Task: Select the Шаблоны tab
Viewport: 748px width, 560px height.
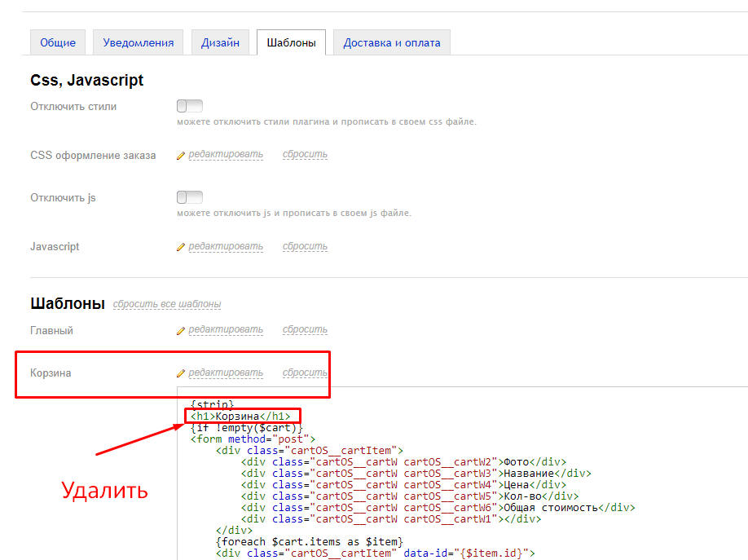Action: pyautogui.click(x=291, y=42)
